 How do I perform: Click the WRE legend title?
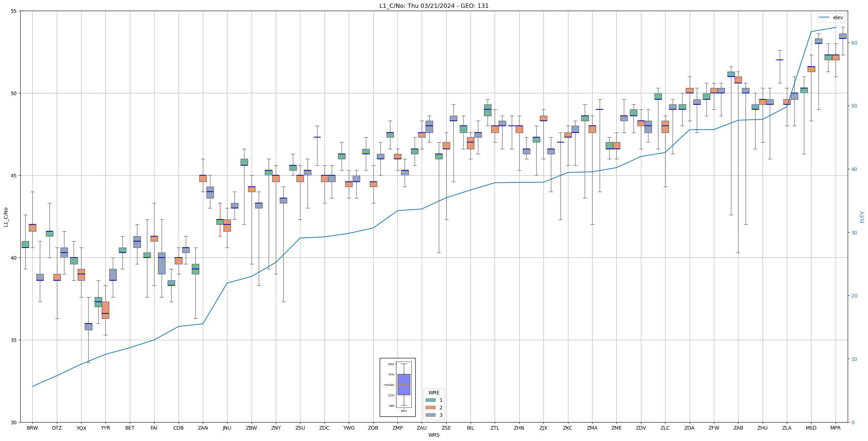(434, 393)
